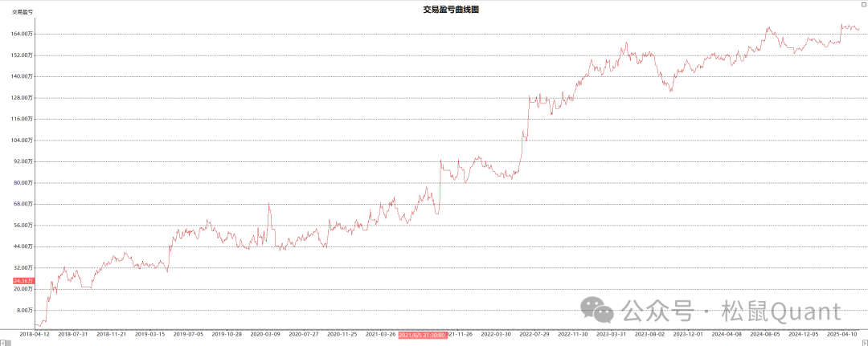The image size is (868, 346).
Task: Select the 2019-07-05 date label
Action: pos(188,334)
